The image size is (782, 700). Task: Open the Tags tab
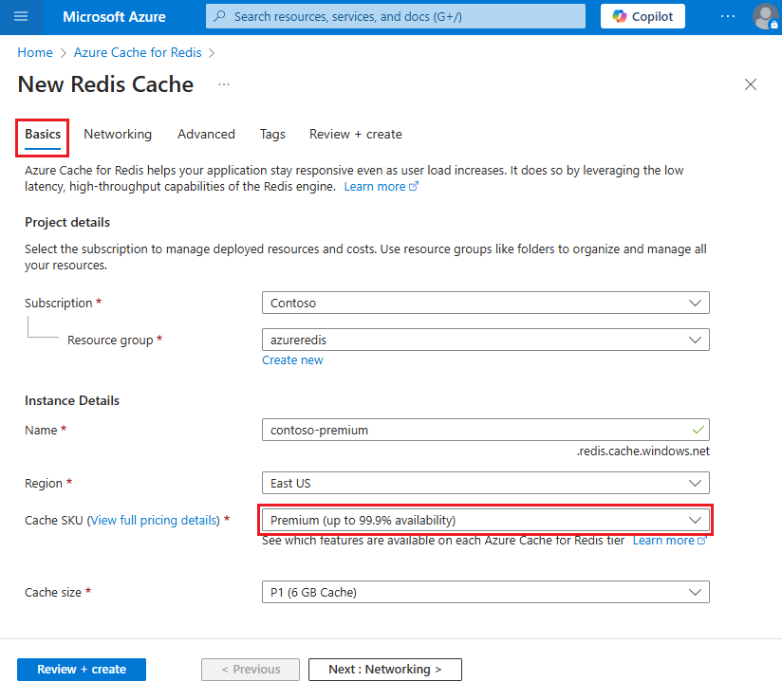272,134
